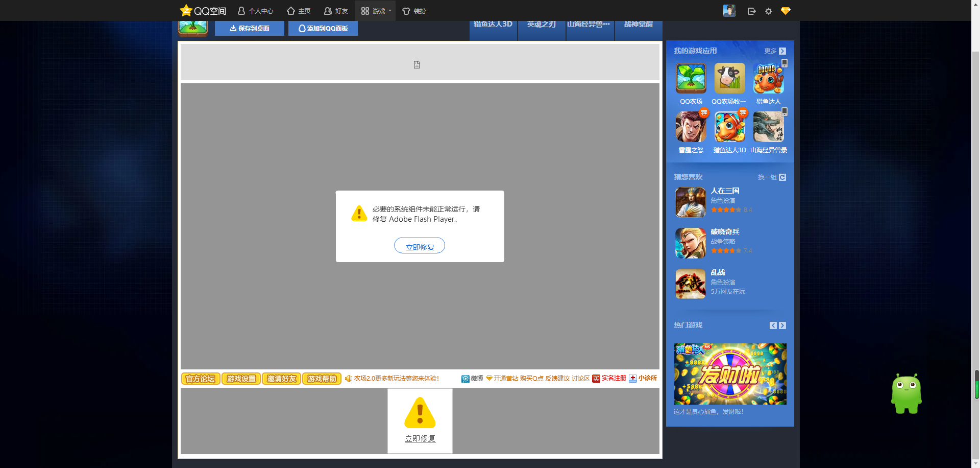Image resolution: width=980 pixels, height=468 pixels.
Task: Switch to 猎鱼达人3D tab
Action: click(493, 30)
